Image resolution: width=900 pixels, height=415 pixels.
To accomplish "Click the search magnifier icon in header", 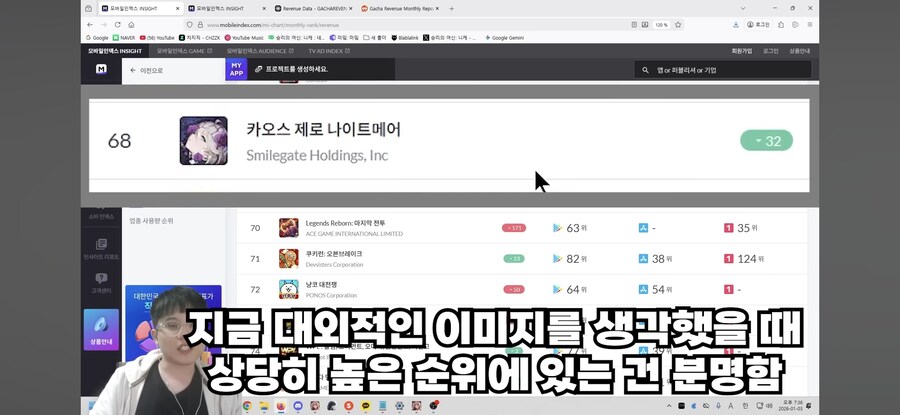I will [x=645, y=70].
